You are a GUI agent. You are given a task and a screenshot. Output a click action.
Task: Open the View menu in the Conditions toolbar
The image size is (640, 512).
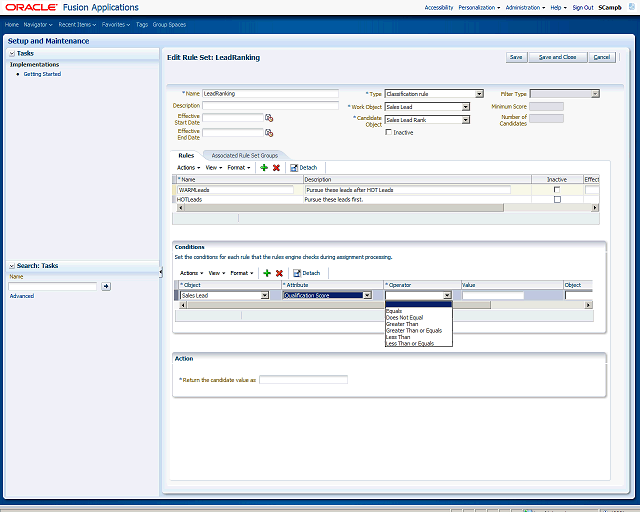[x=217, y=273]
